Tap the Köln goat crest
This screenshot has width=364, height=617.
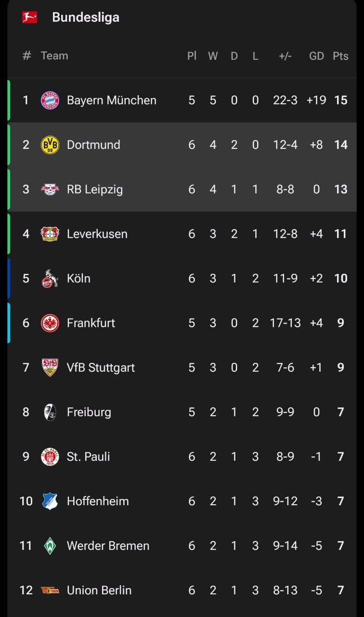[50, 279]
